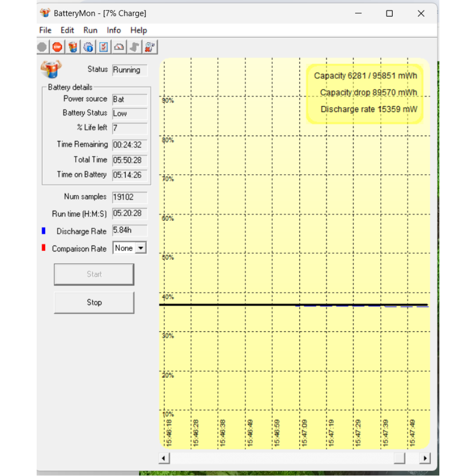The height and width of the screenshot is (476, 476).
Task: Click the greyed-out boot-shaped toolbar icon
Action: (x=135, y=47)
